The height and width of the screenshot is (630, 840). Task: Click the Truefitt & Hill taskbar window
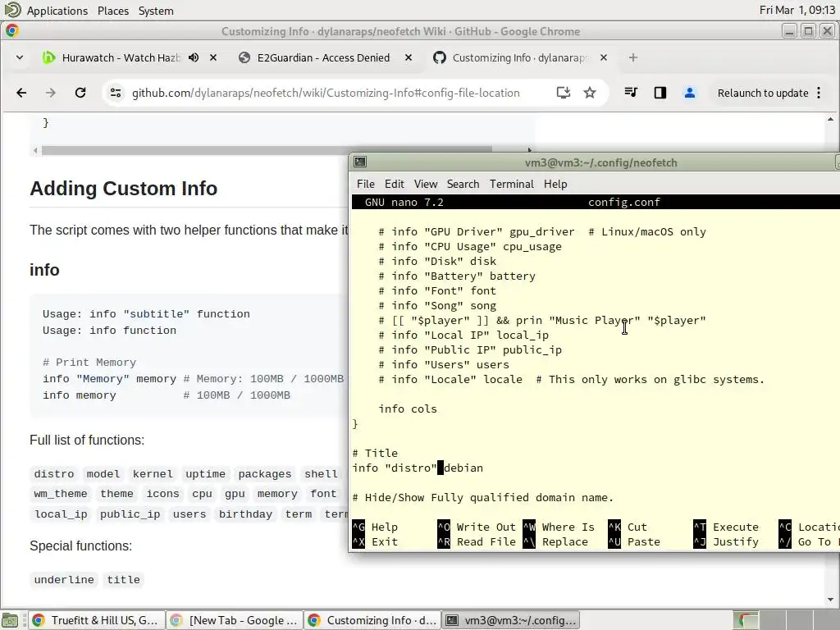point(97,620)
